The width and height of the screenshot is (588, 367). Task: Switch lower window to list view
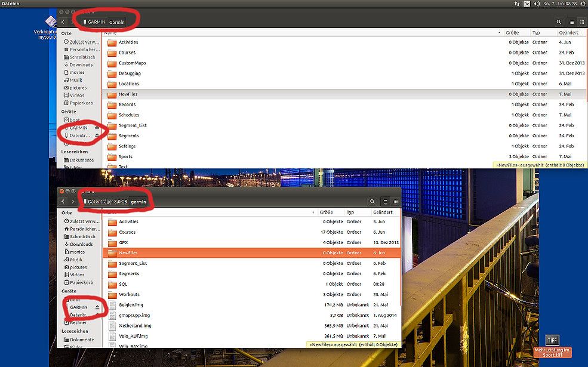click(x=385, y=202)
